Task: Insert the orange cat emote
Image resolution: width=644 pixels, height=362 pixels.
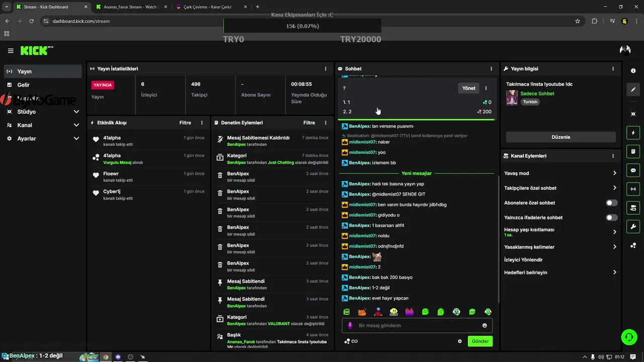Action: (x=362, y=312)
